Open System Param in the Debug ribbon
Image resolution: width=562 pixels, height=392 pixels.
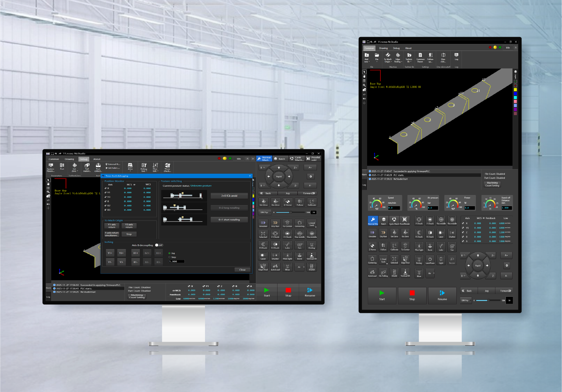pyautogui.click(x=51, y=167)
